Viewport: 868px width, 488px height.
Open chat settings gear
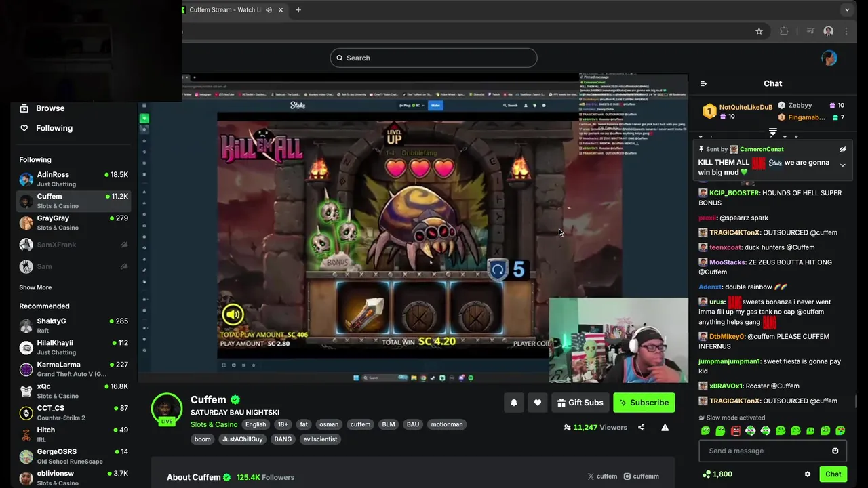[807, 474]
